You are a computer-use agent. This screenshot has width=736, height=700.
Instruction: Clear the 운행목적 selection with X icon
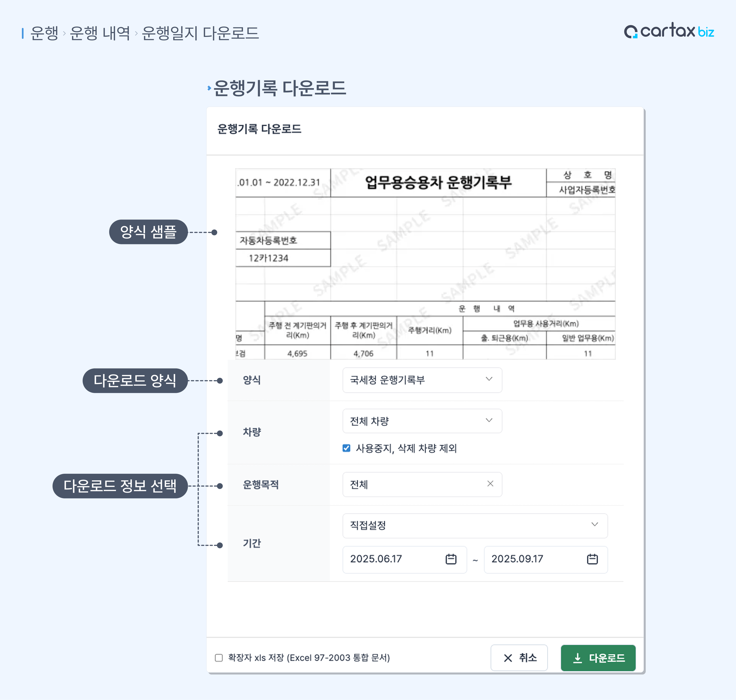[490, 484]
